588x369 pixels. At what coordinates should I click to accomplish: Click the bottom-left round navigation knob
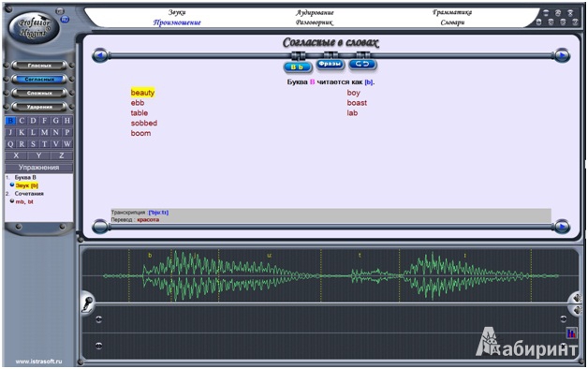[x=100, y=227]
